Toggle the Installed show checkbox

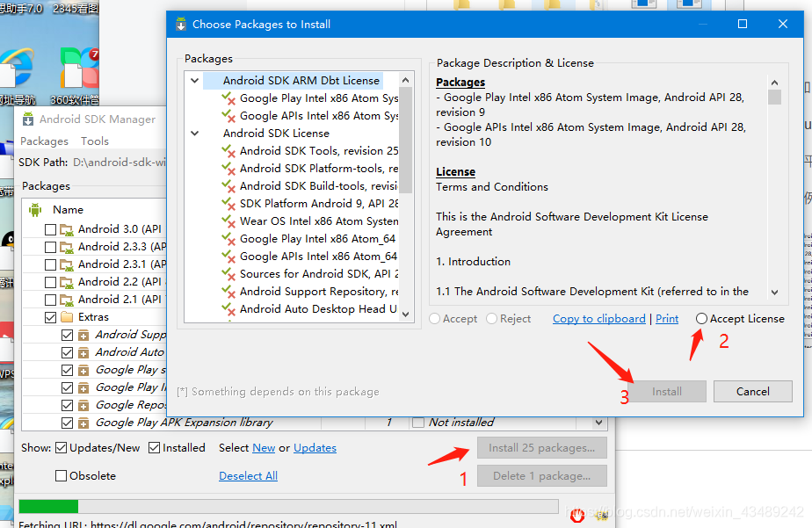point(154,448)
